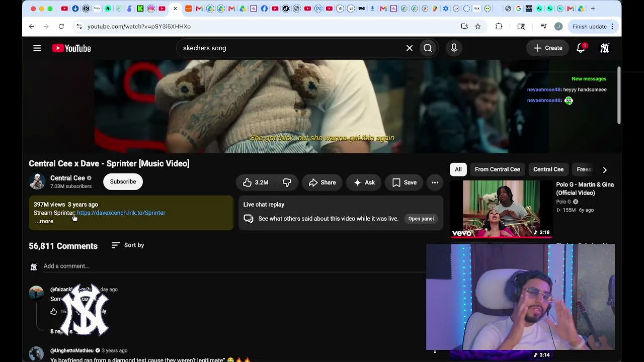Open more actions for the video

(435, 183)
